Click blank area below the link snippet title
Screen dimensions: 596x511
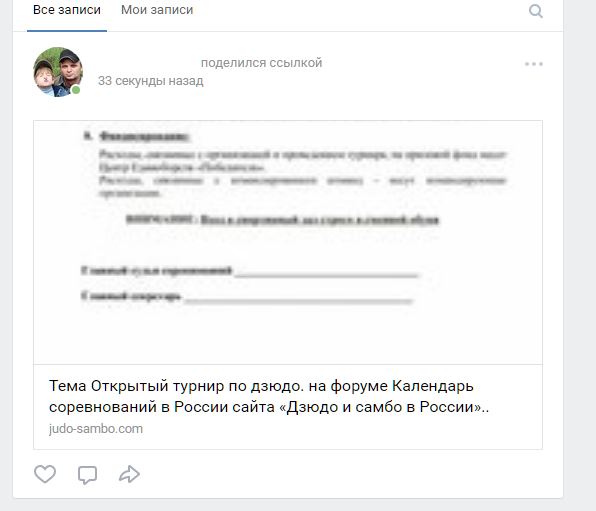342,430
